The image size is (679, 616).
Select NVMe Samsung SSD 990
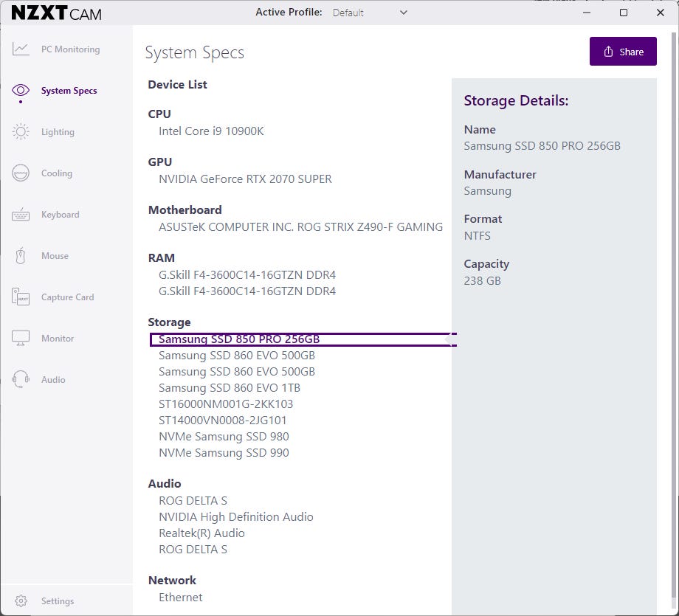(x=224, y=453)
